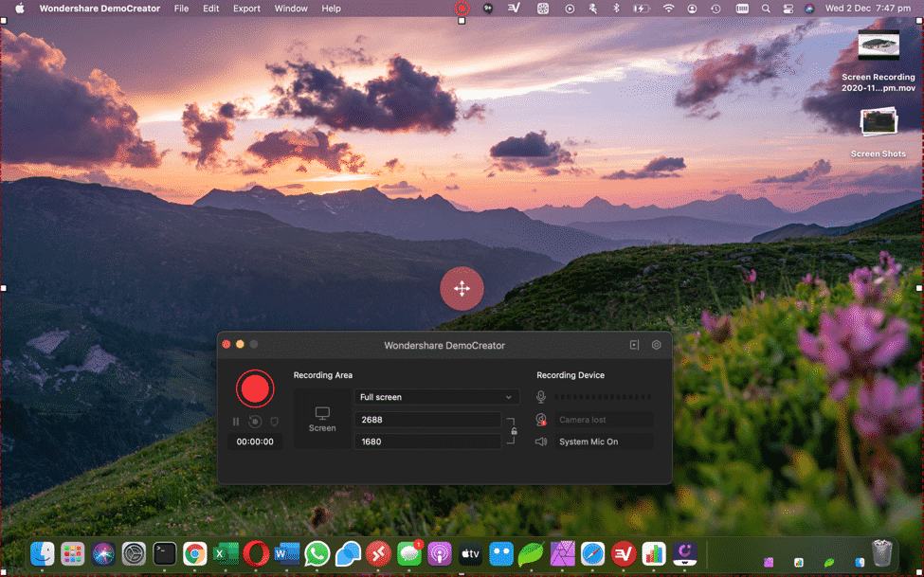Click the panel collapse icon beside settings gear
The image size is (924, 577).
(635, 345)
